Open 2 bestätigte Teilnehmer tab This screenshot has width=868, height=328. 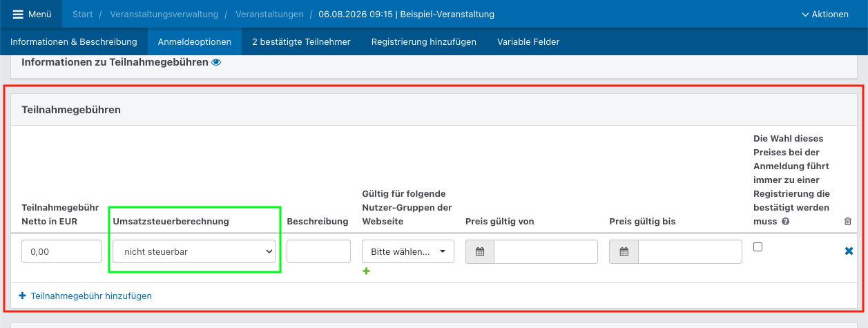(301, 41)
